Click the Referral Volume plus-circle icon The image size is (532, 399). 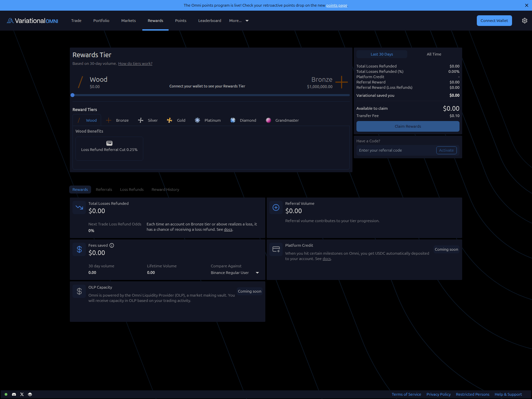276,207
